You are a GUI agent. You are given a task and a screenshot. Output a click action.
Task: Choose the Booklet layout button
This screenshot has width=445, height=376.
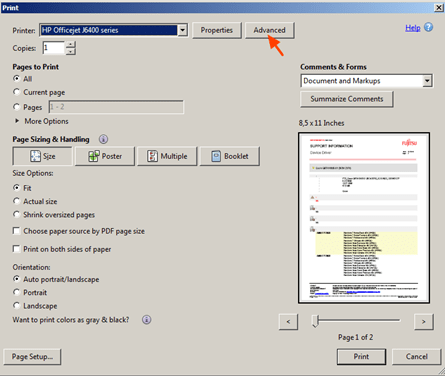point(230,156)
